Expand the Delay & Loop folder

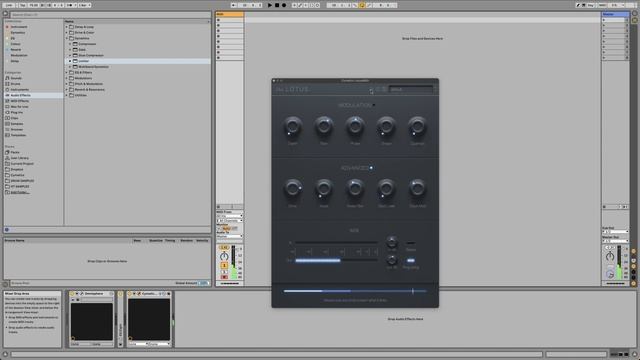click(x=67, y=27)
